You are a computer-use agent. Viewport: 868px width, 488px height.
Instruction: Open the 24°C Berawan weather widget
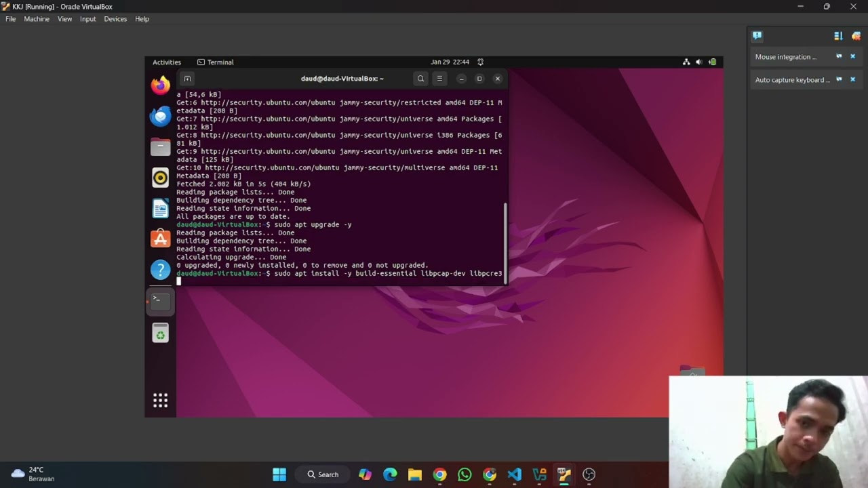click(33, 474)
